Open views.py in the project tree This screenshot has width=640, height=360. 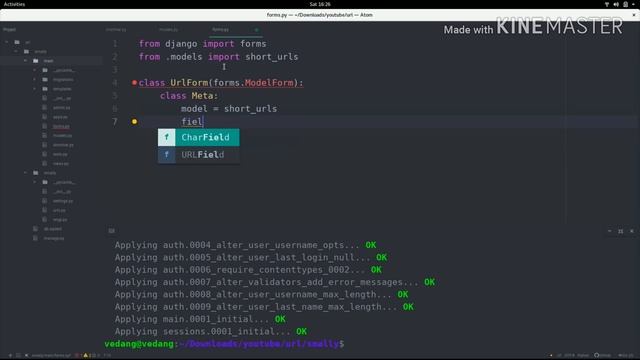60,164
